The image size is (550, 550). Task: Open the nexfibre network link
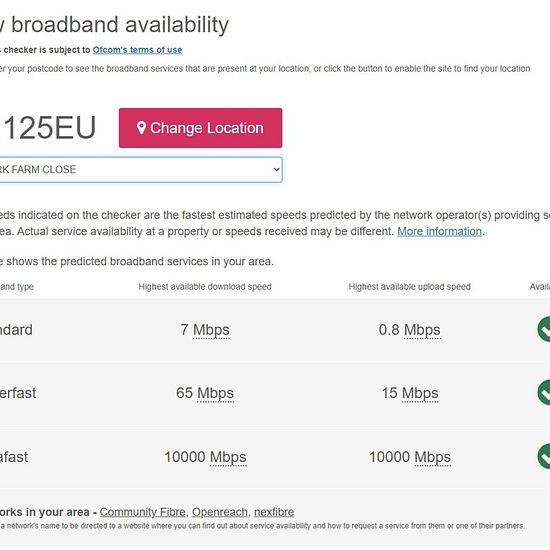(274, 512)
